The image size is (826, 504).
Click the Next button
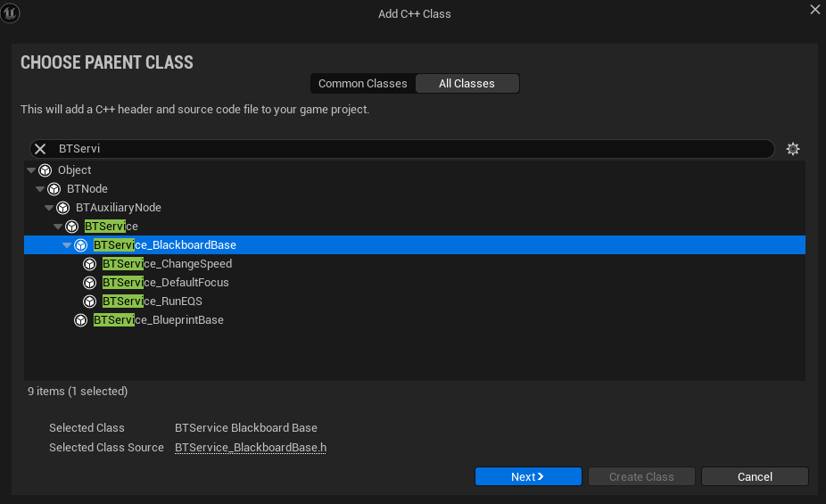[x=528, y=476]
